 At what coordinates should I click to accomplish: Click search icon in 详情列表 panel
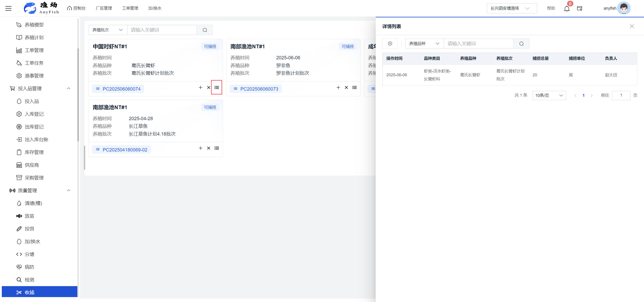click(521, 43)
